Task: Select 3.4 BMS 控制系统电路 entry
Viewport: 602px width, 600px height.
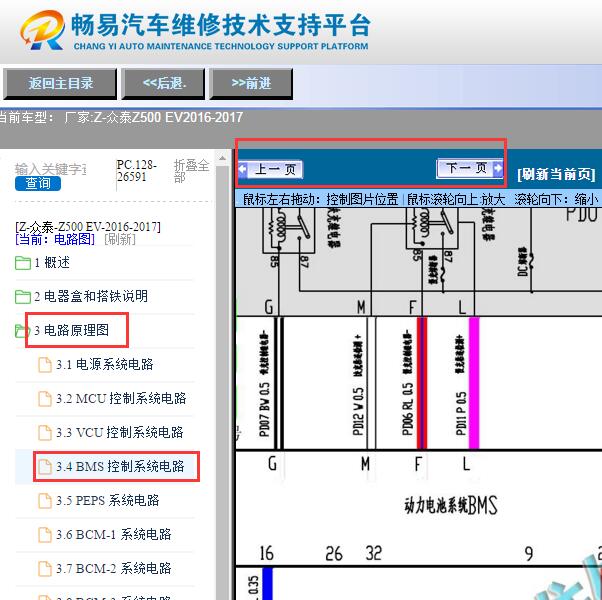Action: point(121,466)
